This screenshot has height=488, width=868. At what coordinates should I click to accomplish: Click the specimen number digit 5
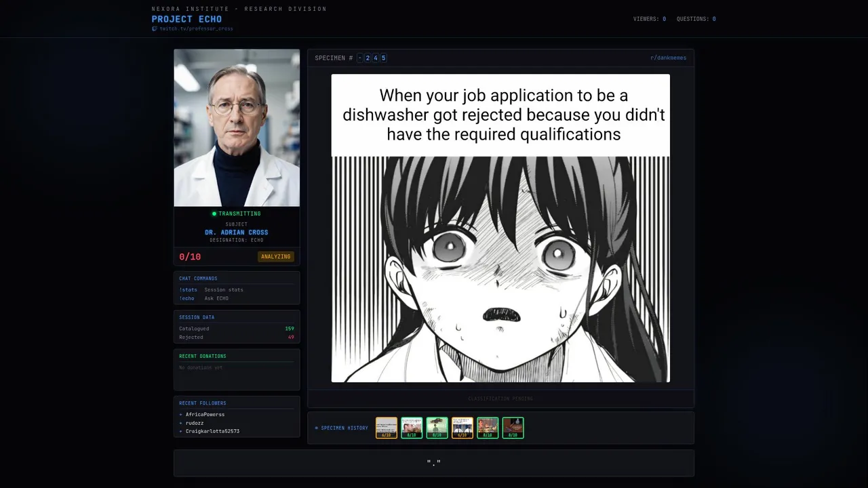click(x=383, y=58)
